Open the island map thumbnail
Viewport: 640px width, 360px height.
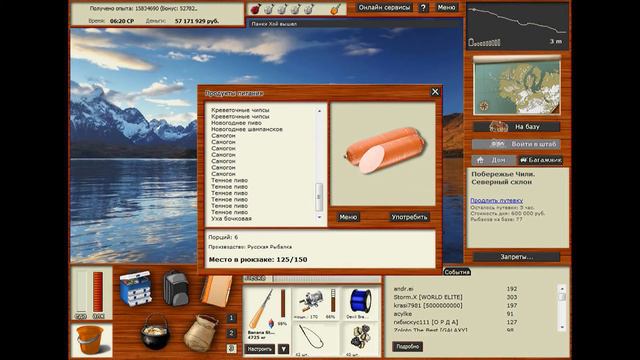coord(517,86)
